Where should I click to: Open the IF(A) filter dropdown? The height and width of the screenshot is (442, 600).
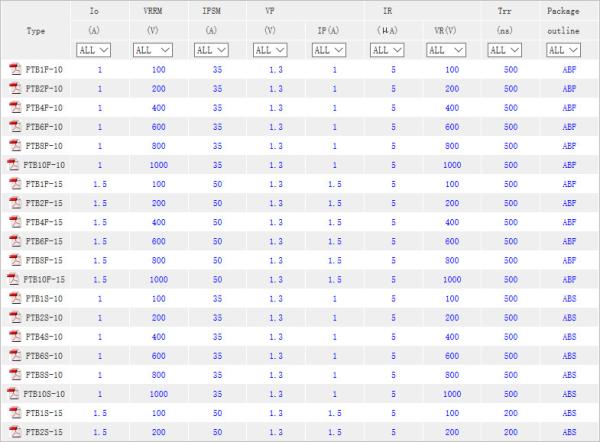point(329,50)
